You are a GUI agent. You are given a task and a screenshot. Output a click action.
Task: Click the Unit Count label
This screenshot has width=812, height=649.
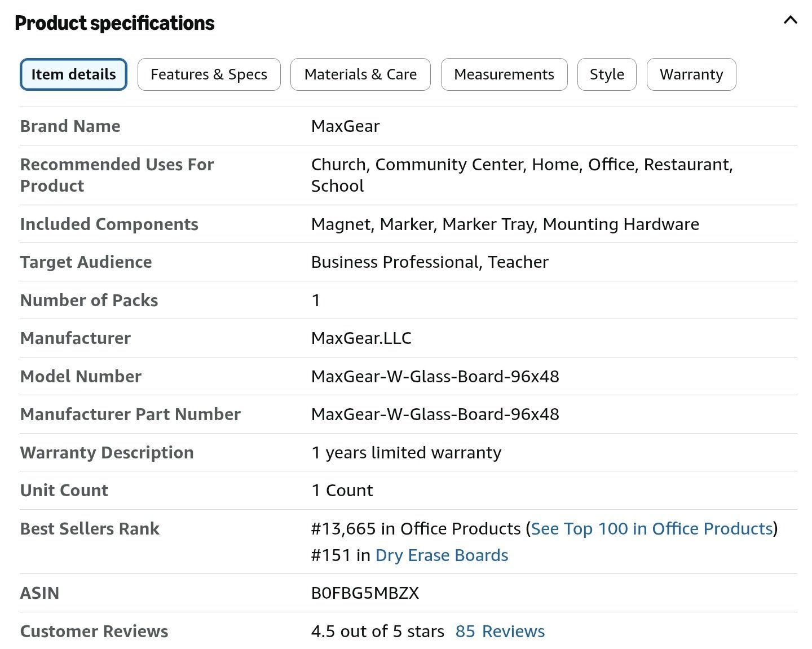64,491
